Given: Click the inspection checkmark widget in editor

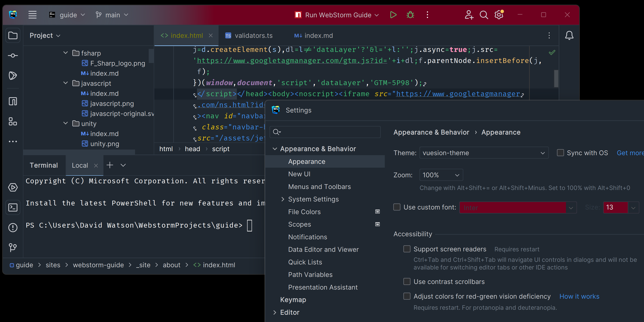Looking at the screenshot, I should pyautogui.click(x=552, y=52).
